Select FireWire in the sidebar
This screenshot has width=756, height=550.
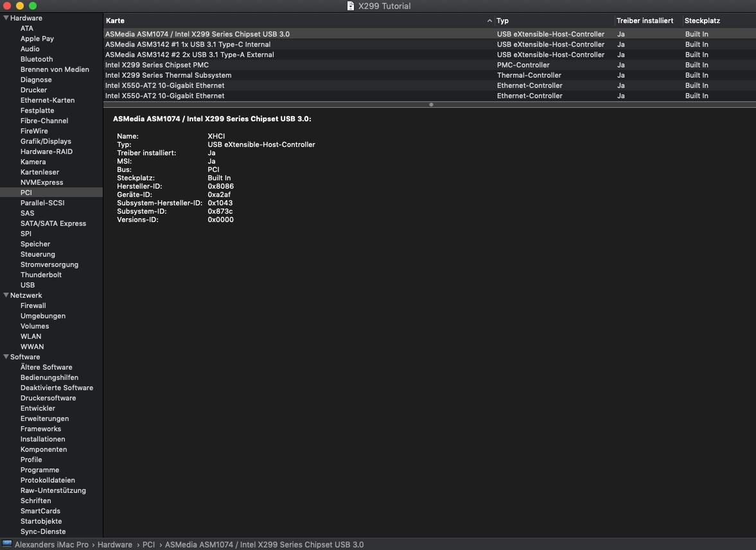pos(34,131)
